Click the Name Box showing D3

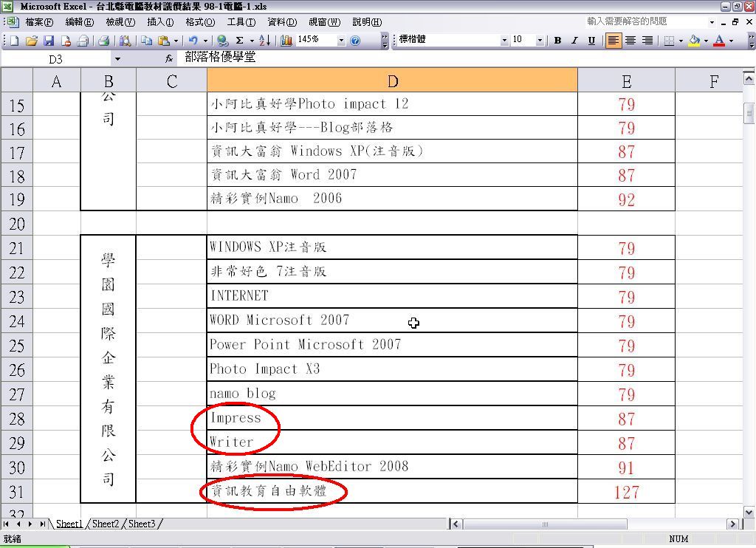[56, 59]
